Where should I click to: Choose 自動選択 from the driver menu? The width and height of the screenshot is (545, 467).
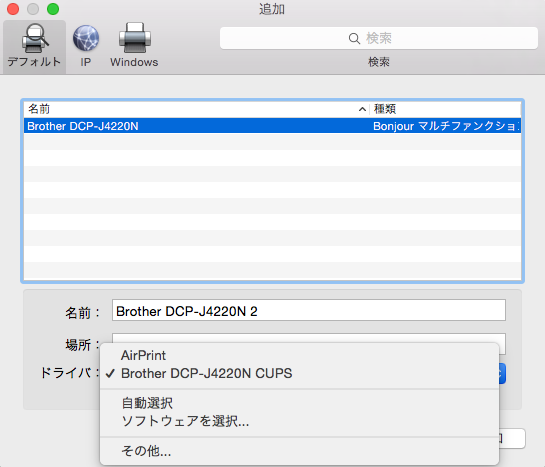(x=299, y=403)
